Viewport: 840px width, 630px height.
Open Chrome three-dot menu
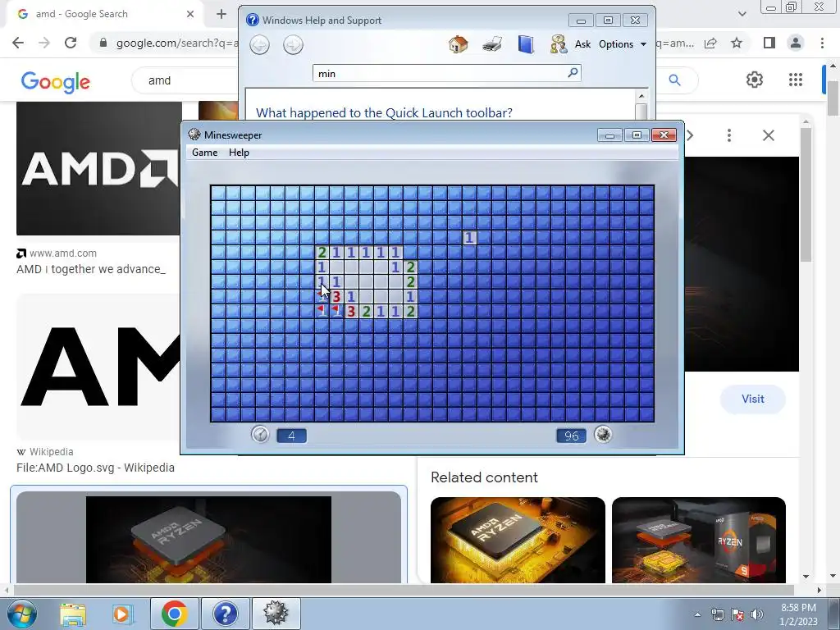(822, 43)
